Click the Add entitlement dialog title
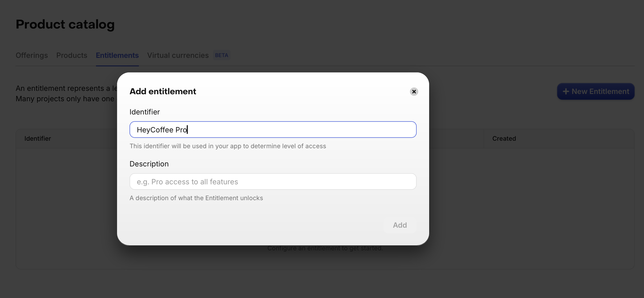Screen dimensions: 644x298 (163, 92)
